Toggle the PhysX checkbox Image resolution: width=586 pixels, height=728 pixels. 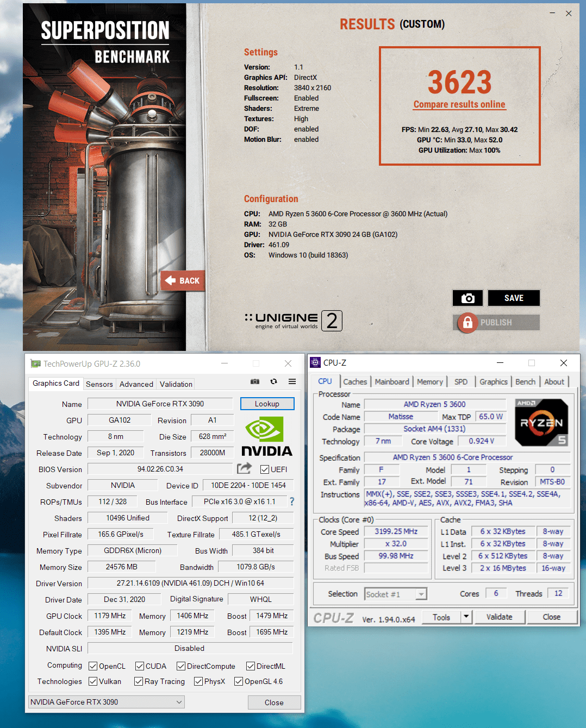click(198, 681)
